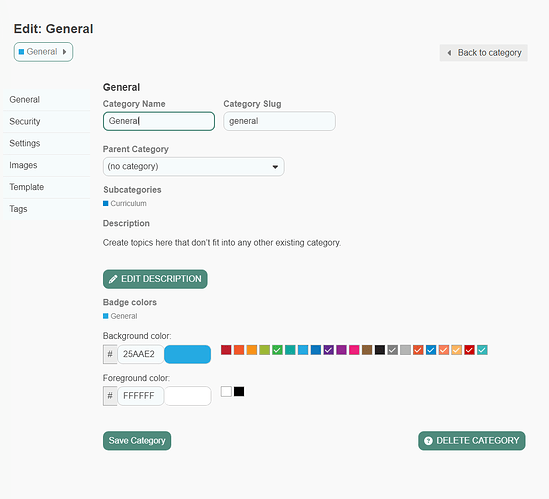549x499 pixels.
Task: Pick the light gray background swatch
Action: (405, 350)
